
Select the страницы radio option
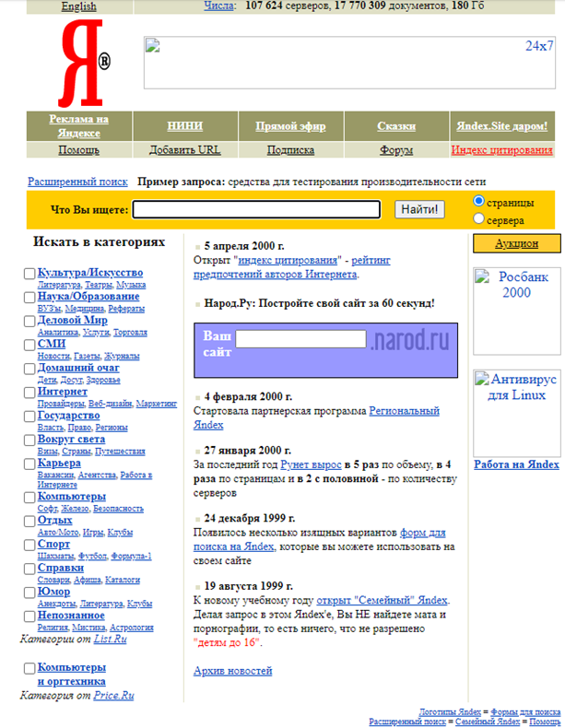point(478,201)
